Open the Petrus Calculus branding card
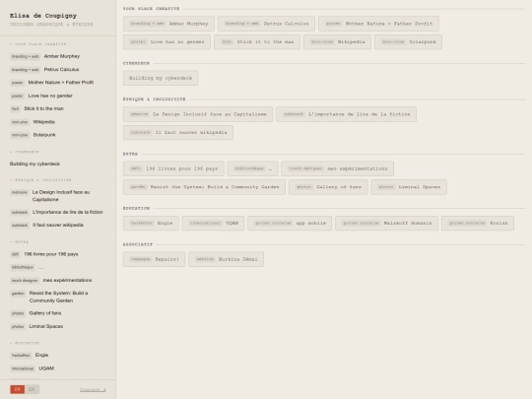This screenshot has width=532, height=399. (266, 24)
